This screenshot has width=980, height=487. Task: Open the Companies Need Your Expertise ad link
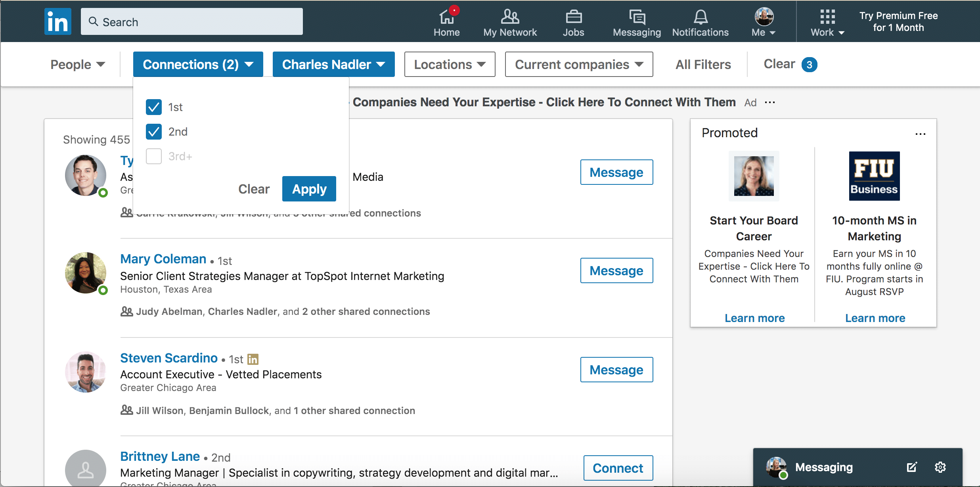tap(544, 102)
